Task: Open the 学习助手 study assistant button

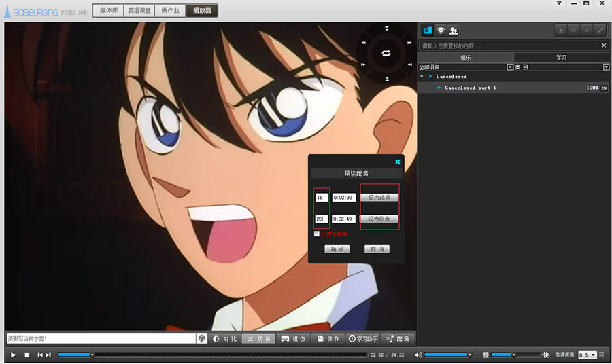Action: tap(363, 339)
